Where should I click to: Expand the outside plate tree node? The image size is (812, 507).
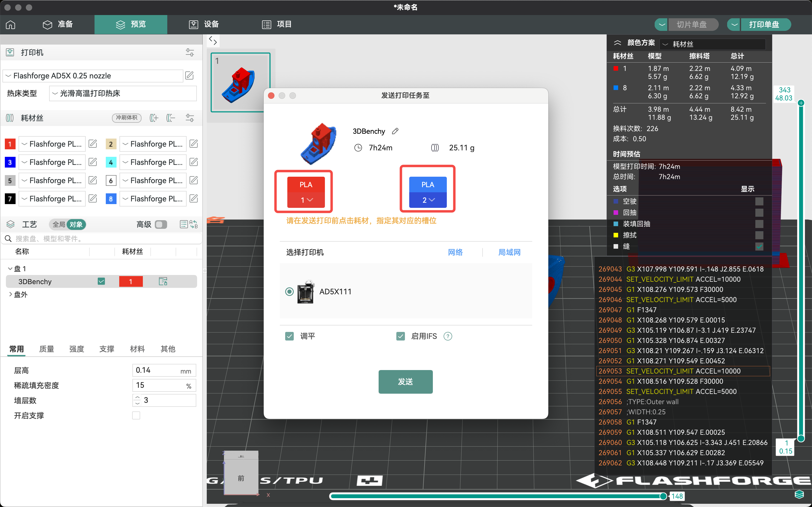[x=10, y=294]
